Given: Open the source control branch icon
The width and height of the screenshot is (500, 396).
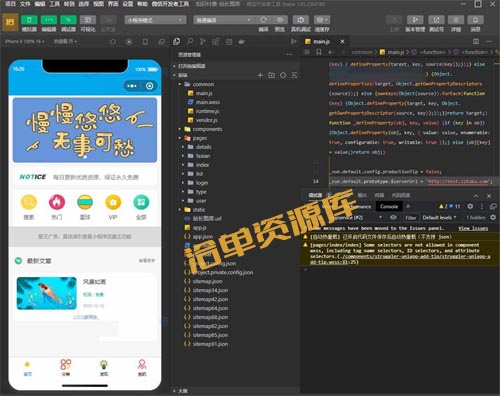Looking at the screenshot, I should point(202,42).
